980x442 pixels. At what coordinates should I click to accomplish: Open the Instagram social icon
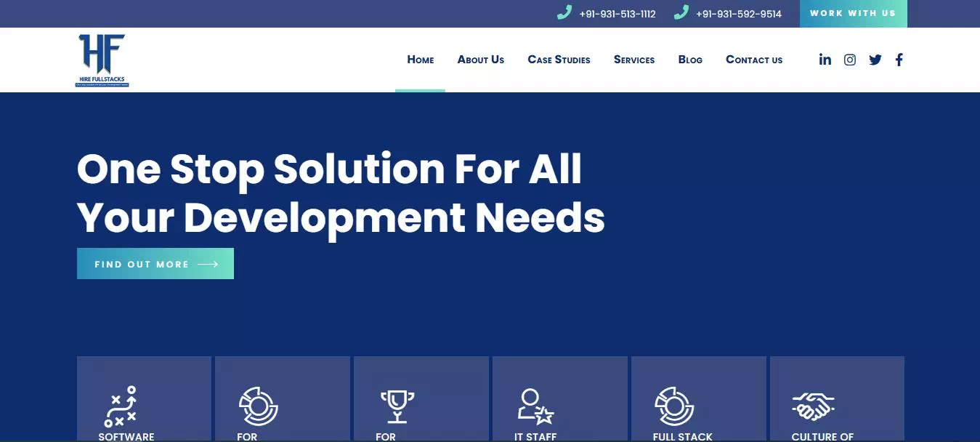pyautogui.click(x=850, y=60)
